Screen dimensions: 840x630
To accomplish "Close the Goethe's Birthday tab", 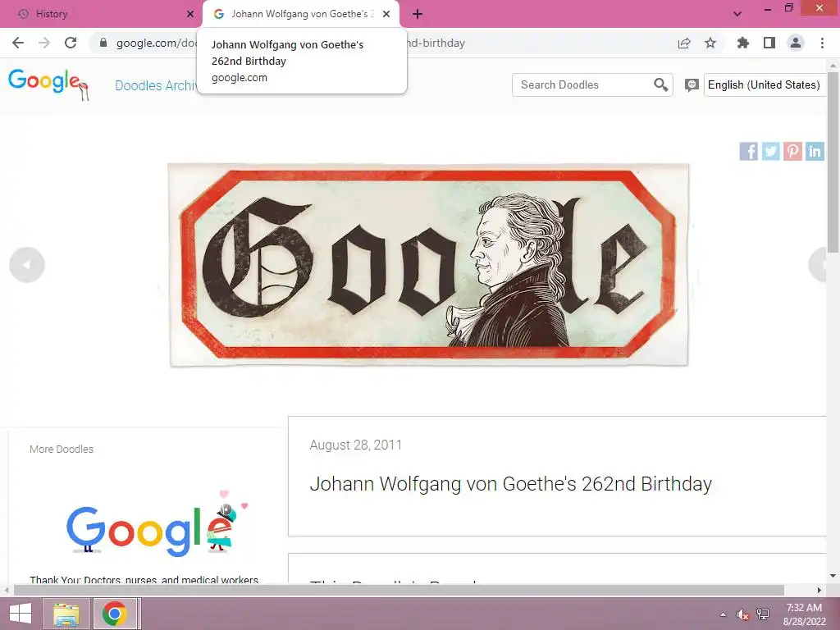I will click(386, 14).
